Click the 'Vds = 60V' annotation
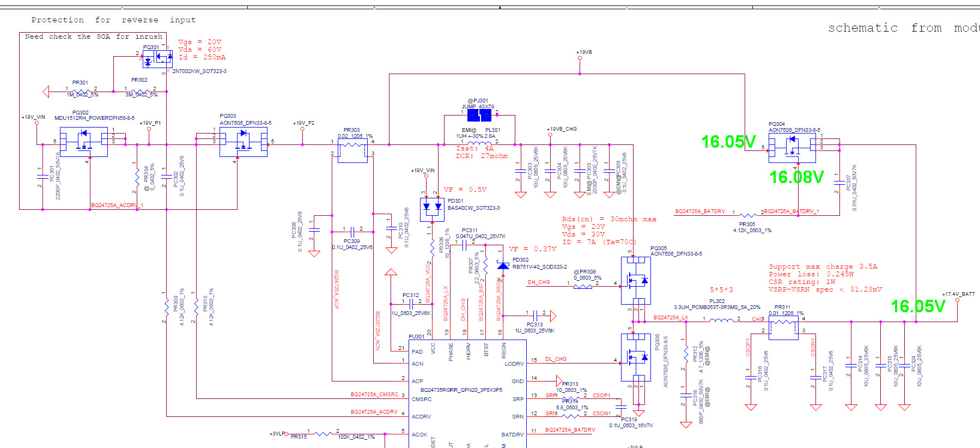The height and width of the screenshot is (448, 980). point(200,50)
